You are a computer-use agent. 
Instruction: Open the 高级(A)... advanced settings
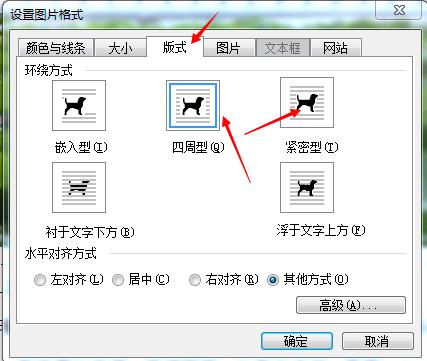(351, 305)
